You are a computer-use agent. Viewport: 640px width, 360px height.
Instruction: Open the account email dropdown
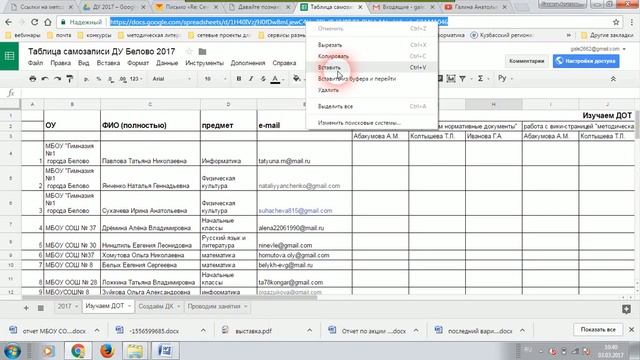(x=598, y=49)
